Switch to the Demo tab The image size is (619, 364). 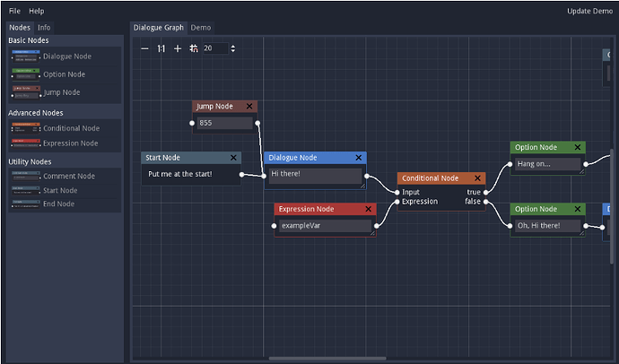coord(201,28)
